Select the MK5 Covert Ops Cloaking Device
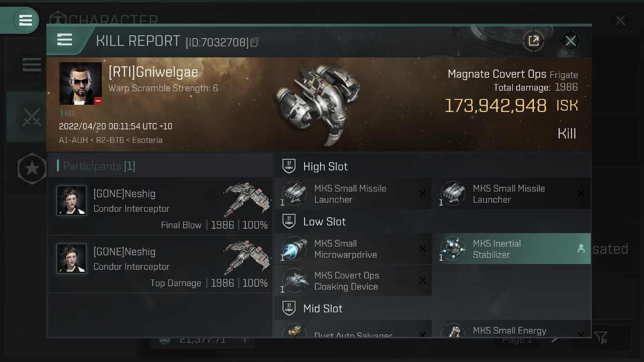Image resolution: width=644 pixels, height=362 pixels. (x=353, y=281)
